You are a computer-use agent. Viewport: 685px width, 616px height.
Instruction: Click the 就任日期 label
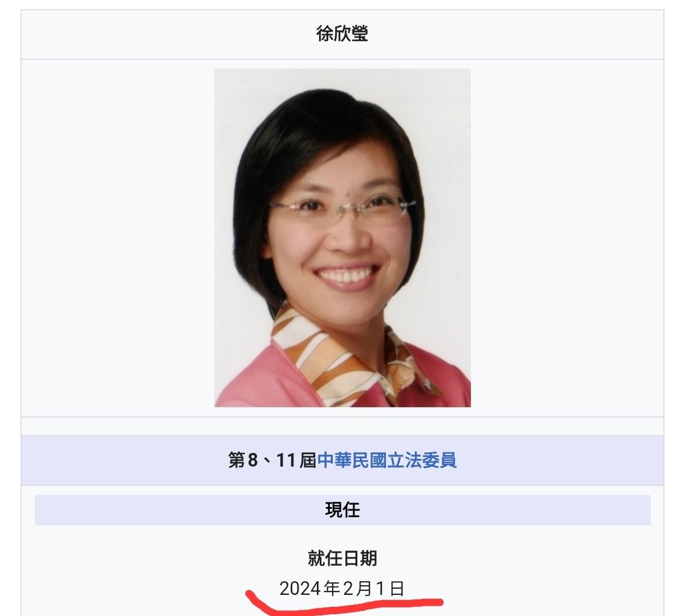point(342,558)
